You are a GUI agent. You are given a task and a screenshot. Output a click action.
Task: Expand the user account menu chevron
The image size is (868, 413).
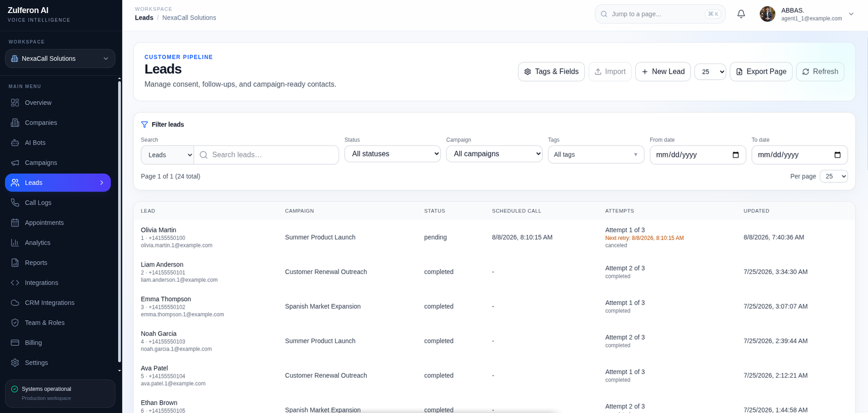pyautogui.click(x=851, y=14)
